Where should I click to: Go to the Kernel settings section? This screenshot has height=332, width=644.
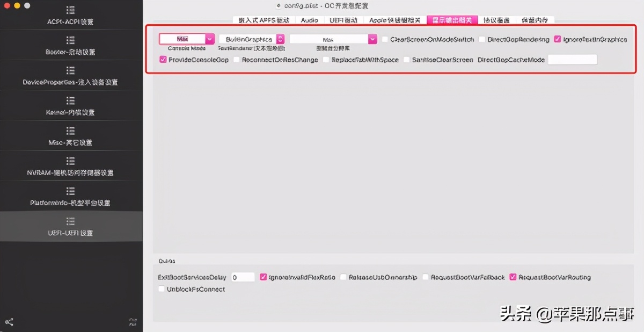(70, 105)
